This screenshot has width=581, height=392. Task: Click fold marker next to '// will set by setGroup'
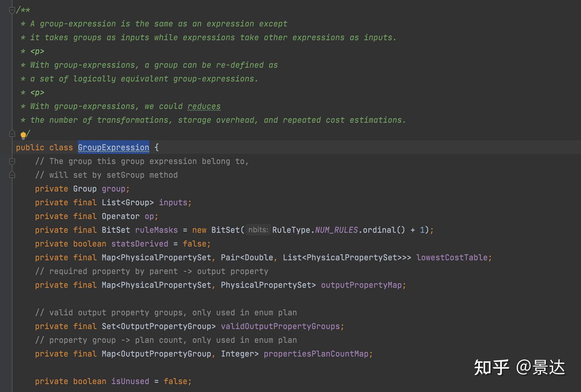click(12, 175)
